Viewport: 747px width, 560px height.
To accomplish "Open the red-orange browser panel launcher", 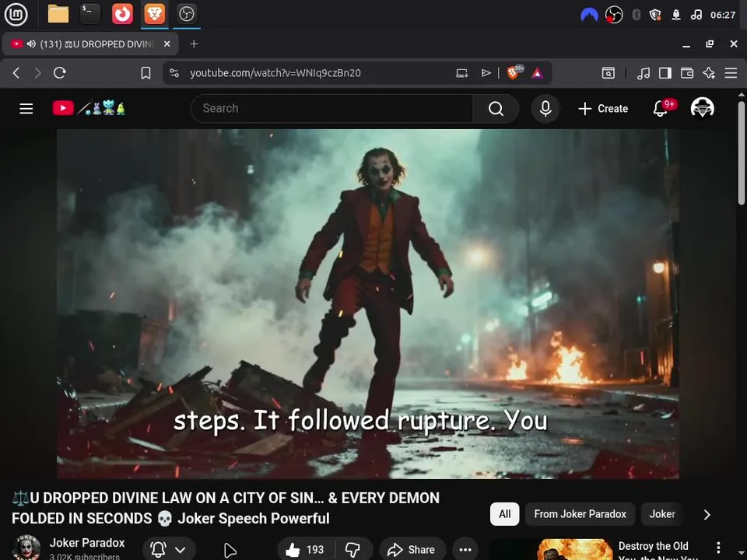I will [122, 14].
